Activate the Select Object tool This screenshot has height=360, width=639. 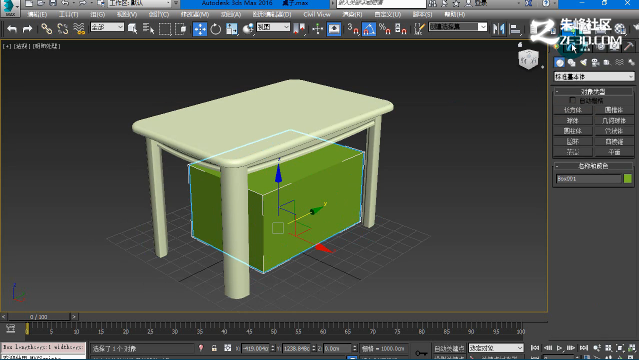(132, 29)
